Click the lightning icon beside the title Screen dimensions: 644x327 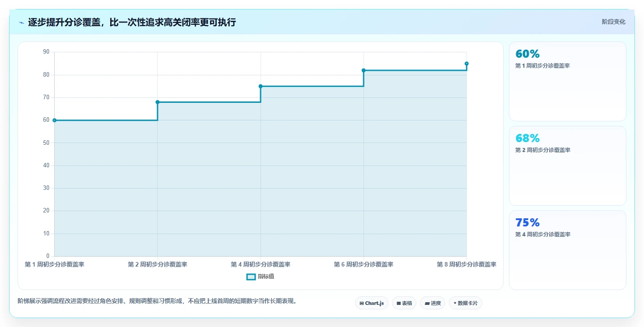(x=21, y=23)
